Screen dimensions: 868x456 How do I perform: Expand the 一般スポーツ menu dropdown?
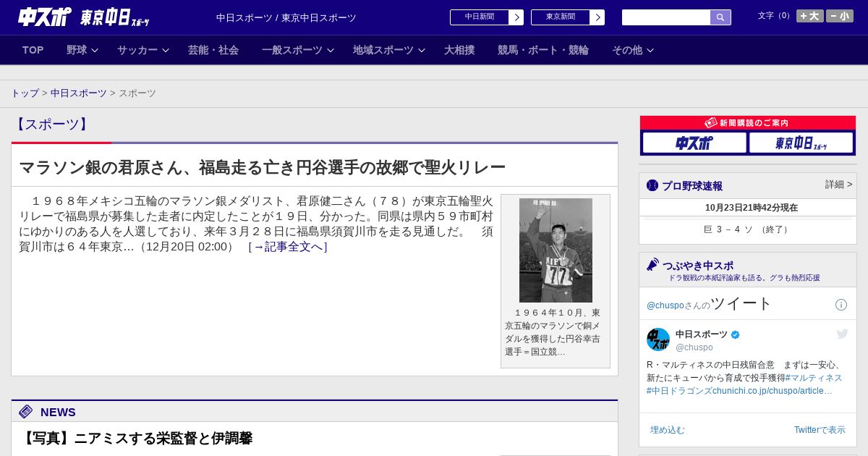pos(298,50)
